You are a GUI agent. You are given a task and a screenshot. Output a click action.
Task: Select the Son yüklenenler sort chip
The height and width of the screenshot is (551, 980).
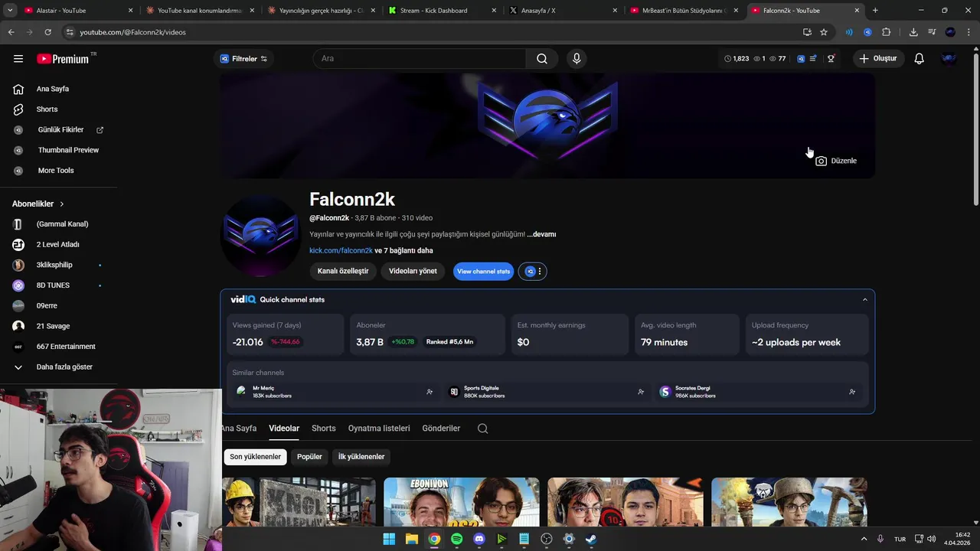click(256, 457)
